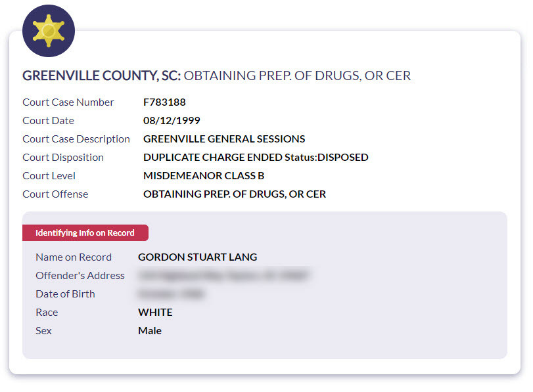Click Greenville General Sessions description value
Screen dimensions: 533x392
tap(224, 139)
